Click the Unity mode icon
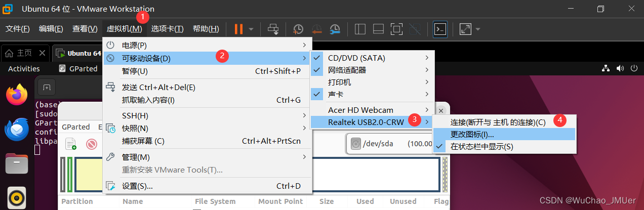644x210 pixels. pos(415,29)
